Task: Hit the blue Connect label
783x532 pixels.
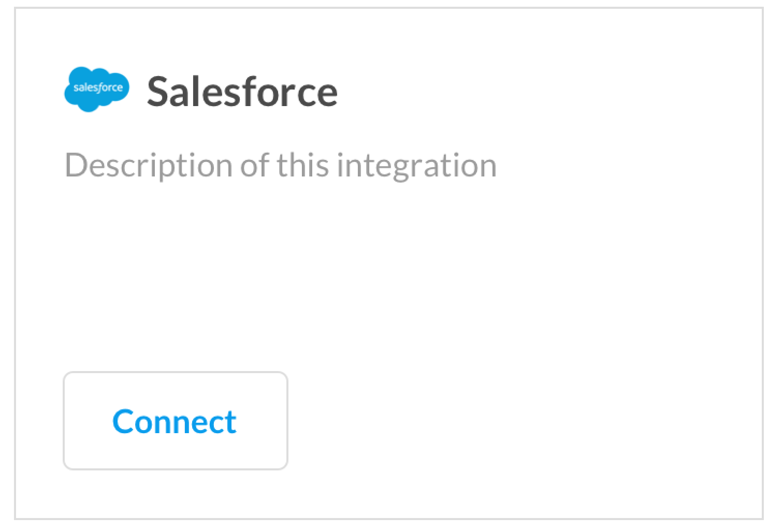Action: [x=175, y=422]
